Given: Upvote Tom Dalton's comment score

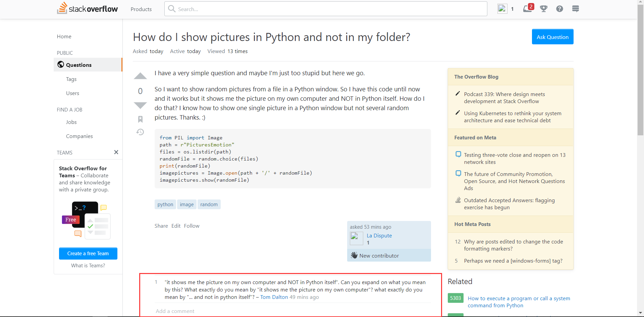Looking at the screenshot, I should (x=156, y=282).
